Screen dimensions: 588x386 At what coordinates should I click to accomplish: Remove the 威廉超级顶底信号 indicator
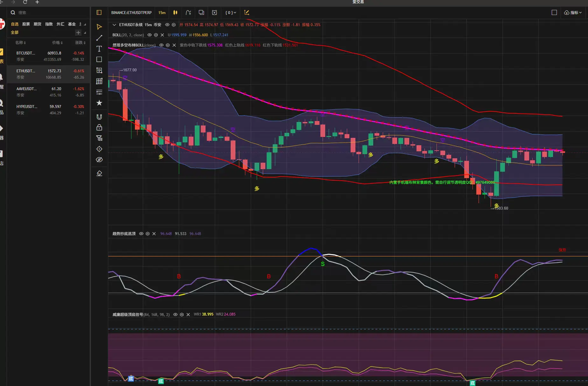[188, 314]
